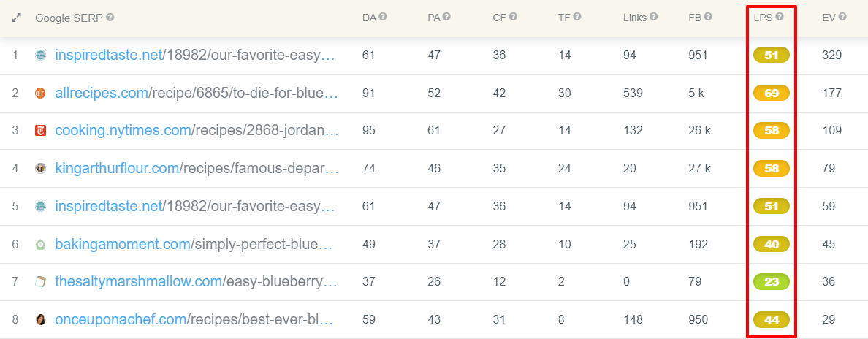Click the green LPS badge showing 23
Viewport: 868px width, 339px height.
(772, 282)
